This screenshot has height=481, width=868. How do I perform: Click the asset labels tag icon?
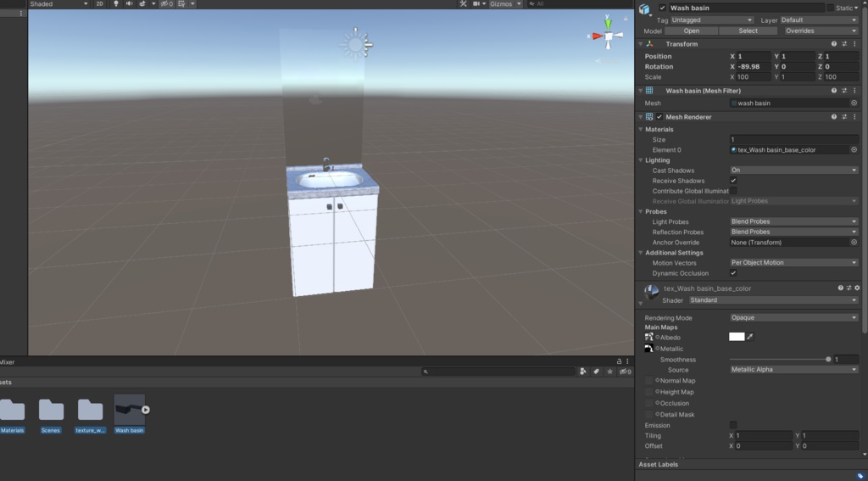pos(860,476)
